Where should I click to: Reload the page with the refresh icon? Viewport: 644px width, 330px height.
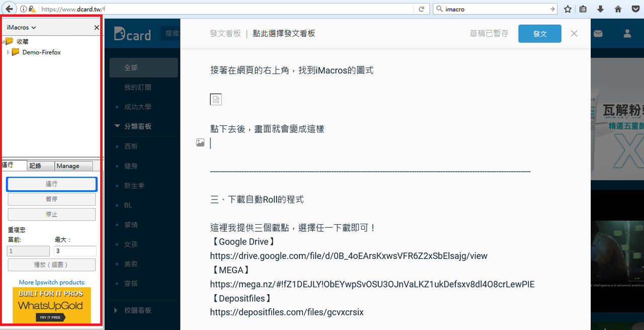(421, 9)
